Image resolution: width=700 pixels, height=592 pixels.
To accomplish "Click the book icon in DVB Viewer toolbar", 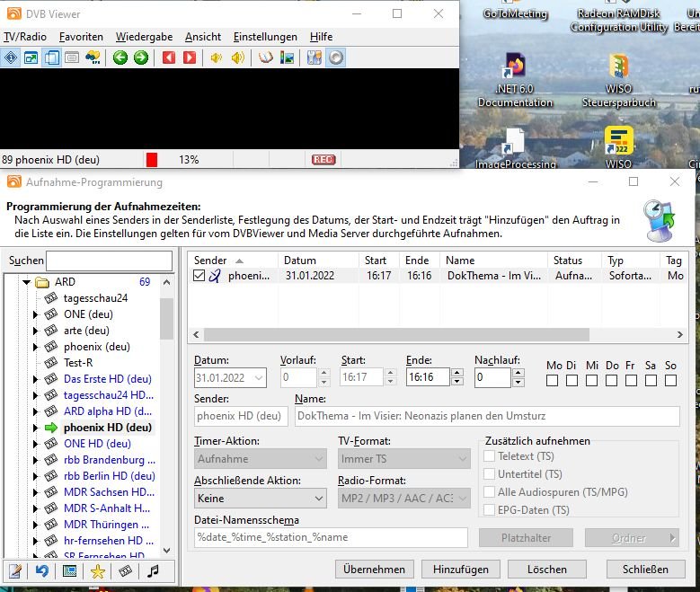I will [266, 57].
